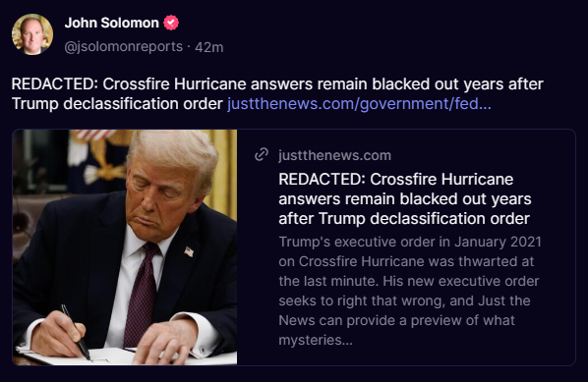Open the @jsolomonreports handle
588x382 pixels.
pos(124,47)
